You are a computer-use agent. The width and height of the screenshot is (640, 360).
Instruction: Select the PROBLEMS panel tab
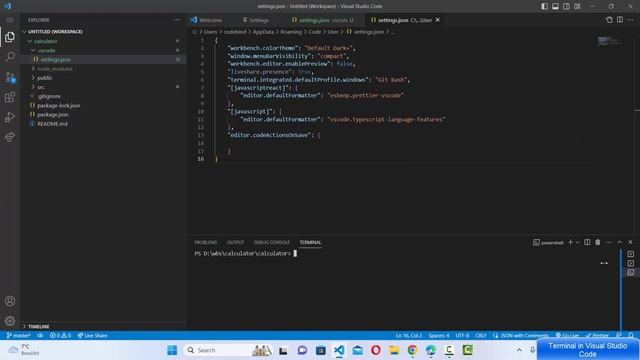[206, 242]
